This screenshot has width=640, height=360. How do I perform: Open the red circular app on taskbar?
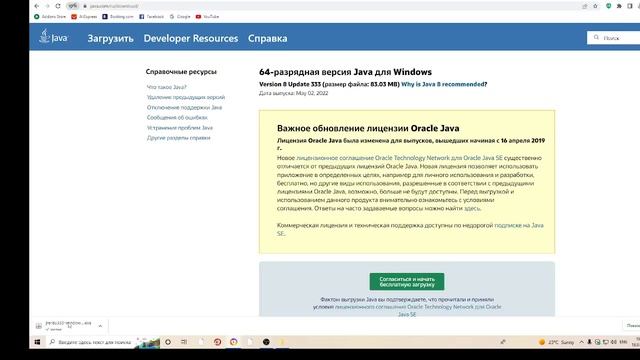point(217,342)
